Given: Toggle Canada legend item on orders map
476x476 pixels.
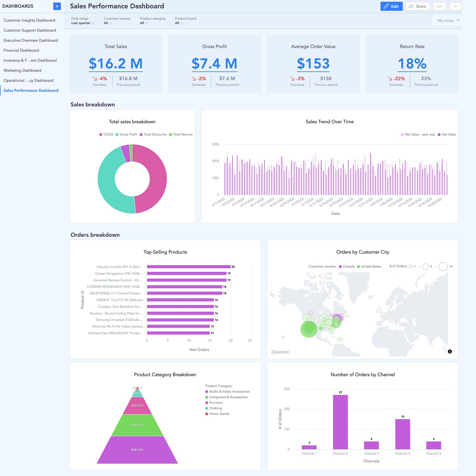Looking at the screenshot, I should click(x=346, y=266).
